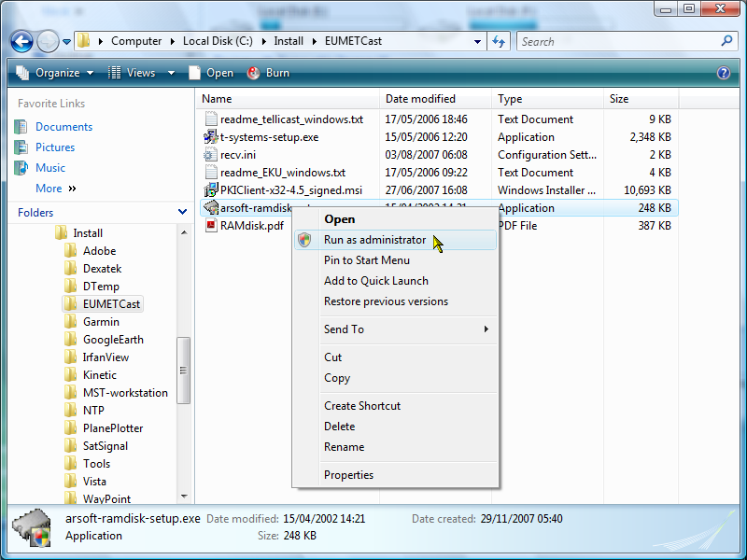
Task: Open Documents favorite link
Action: (x=63, y=127)
